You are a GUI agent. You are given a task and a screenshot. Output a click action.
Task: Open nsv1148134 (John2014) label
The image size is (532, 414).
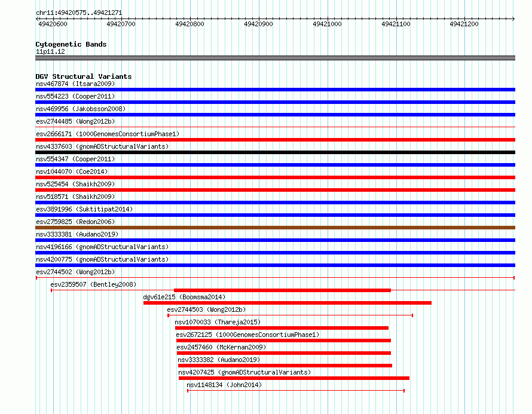(x=224, y=385)
